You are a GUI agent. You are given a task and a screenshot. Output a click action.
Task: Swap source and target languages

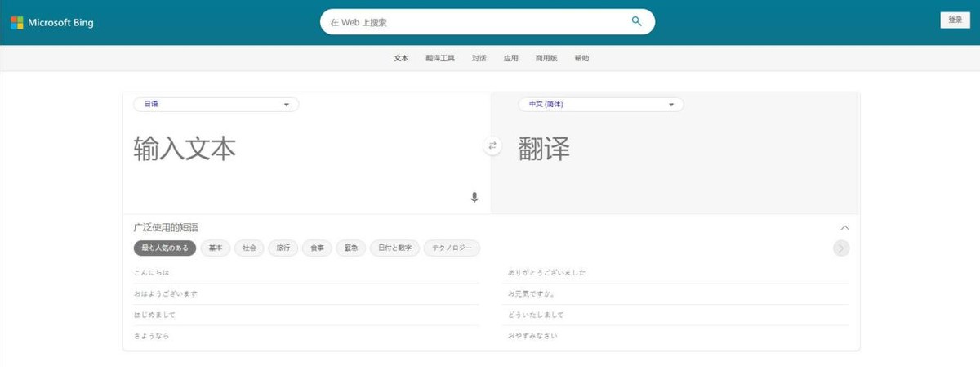[x=492, y=145]
